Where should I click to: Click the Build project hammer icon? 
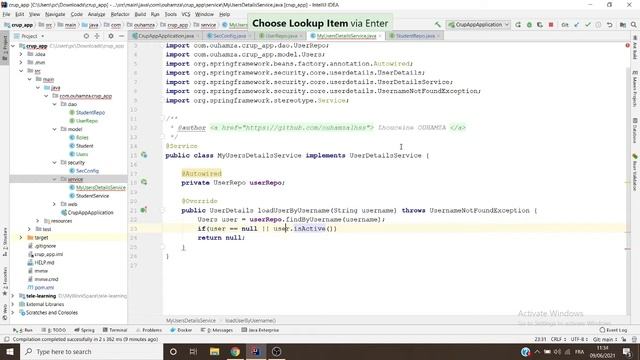point(438,24)
